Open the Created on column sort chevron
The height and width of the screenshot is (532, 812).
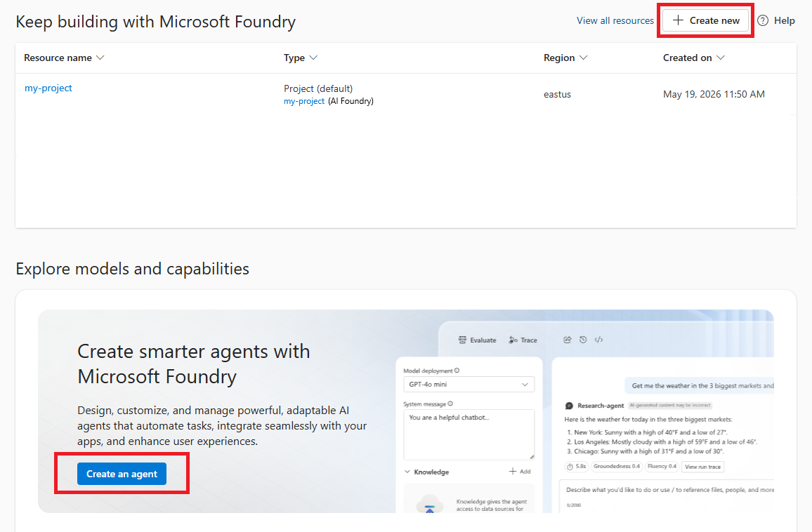(x=721, y=58)
